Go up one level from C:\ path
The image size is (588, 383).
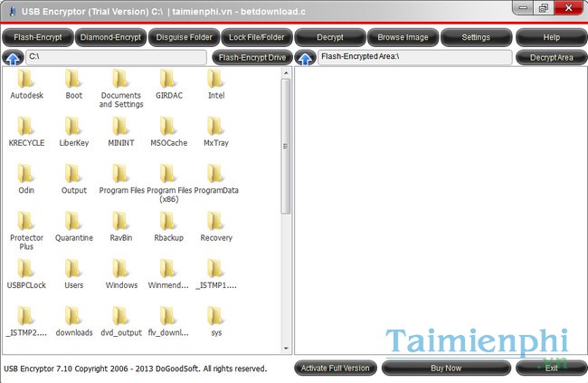(14, 58)
